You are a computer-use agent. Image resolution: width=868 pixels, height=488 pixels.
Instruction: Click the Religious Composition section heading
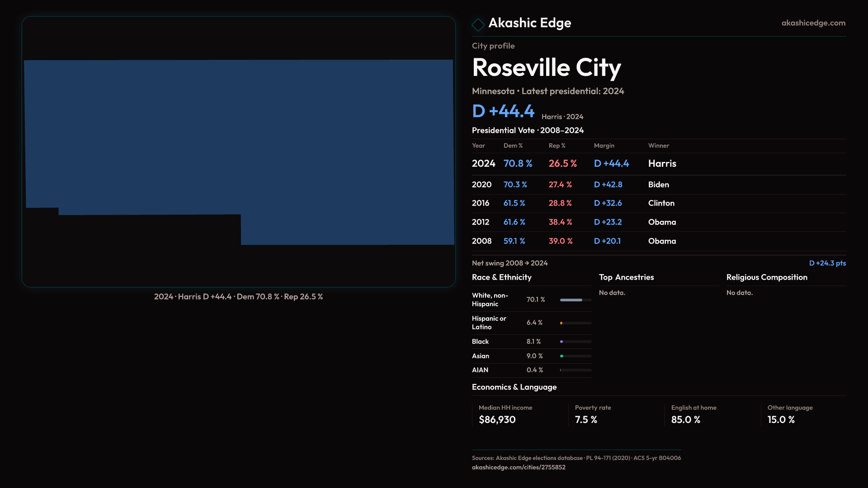coord(766,277)
